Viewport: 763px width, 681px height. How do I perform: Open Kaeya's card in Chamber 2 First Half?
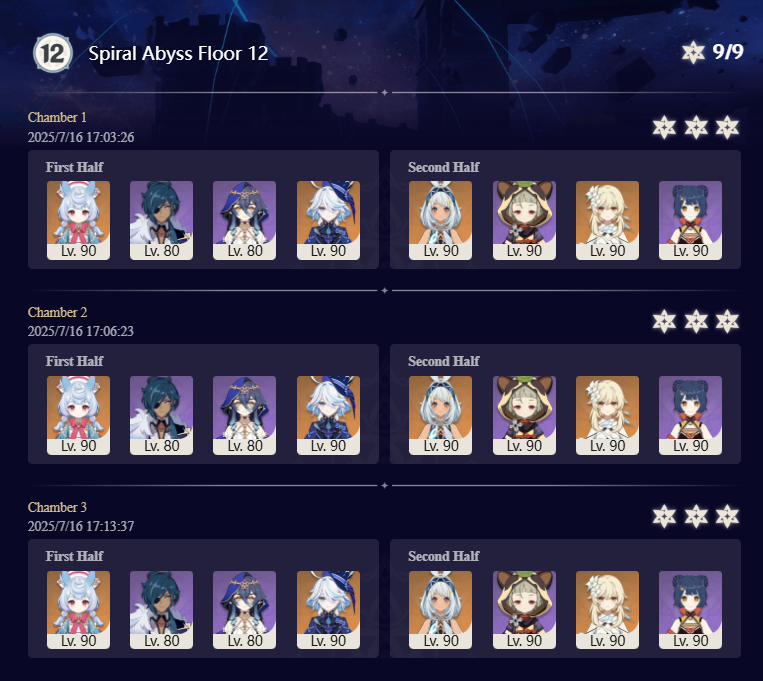tap(162, 415)
